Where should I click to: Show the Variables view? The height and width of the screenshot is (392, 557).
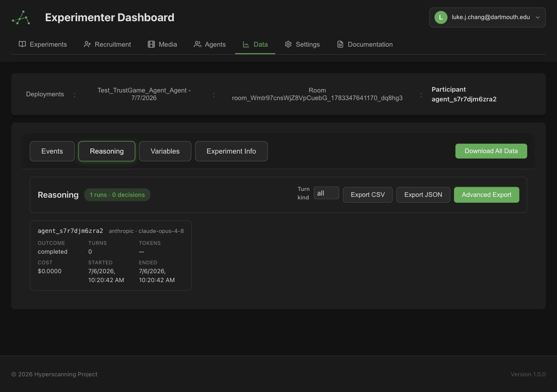[165, 151]
